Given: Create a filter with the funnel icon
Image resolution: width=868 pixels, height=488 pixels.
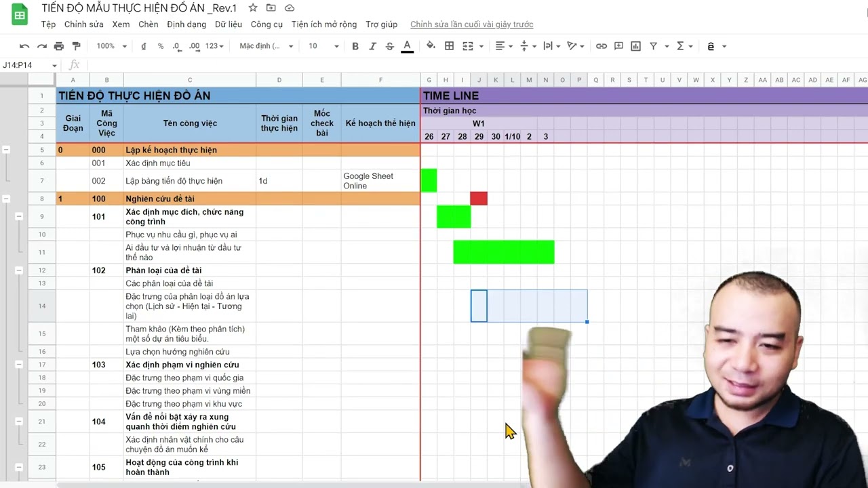Looking at the screenshot, I should tap(654, 46).
